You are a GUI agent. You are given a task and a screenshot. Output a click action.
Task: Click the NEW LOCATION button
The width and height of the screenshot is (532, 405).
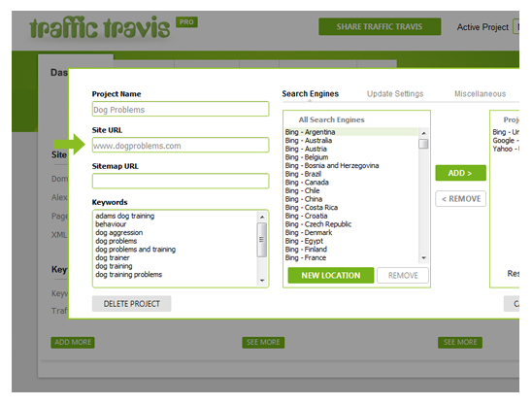tap(331, 275)
